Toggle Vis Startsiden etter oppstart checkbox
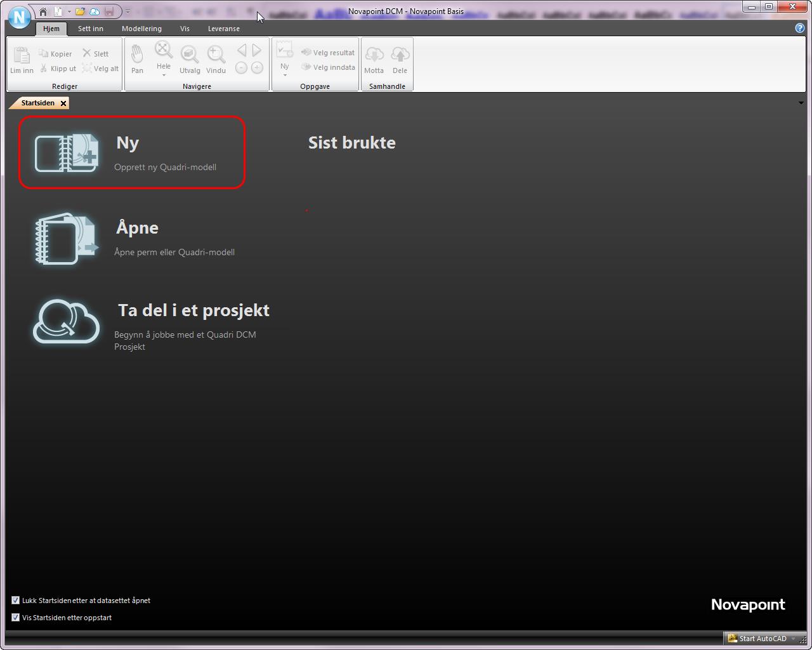The width and height of the screenshot is (812, 650). click(x=16, y=617)
